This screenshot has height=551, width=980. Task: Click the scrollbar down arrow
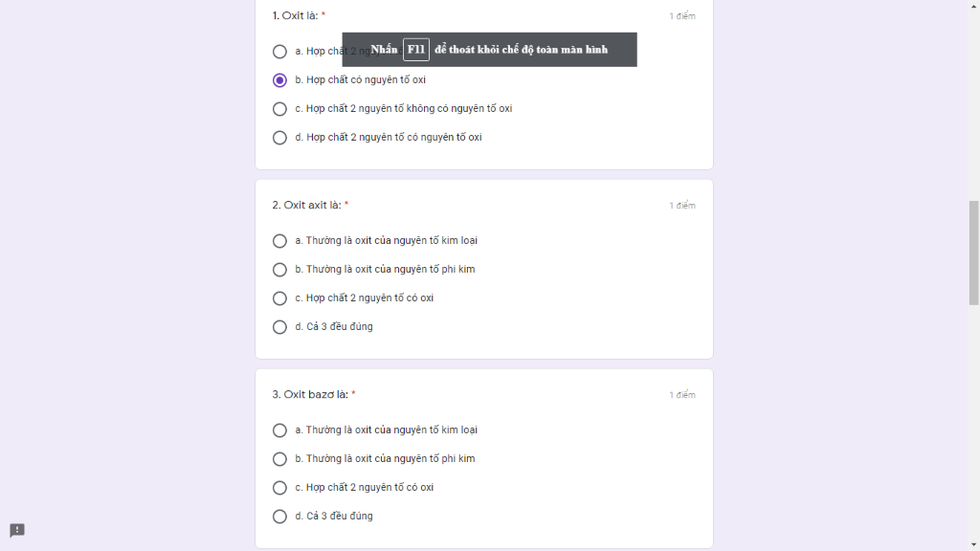pos(973,545)
